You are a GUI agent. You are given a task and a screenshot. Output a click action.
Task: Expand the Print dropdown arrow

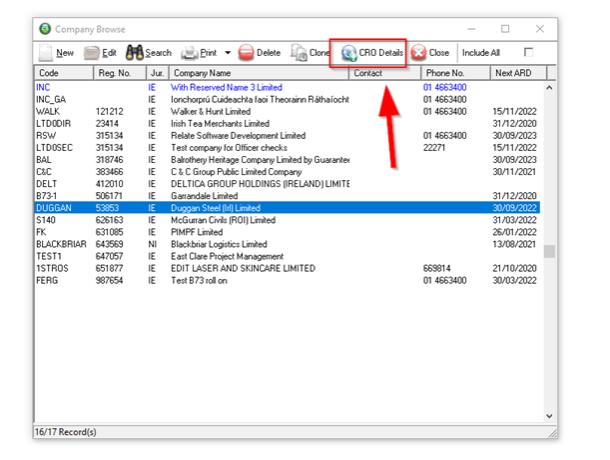coord(228,53)
